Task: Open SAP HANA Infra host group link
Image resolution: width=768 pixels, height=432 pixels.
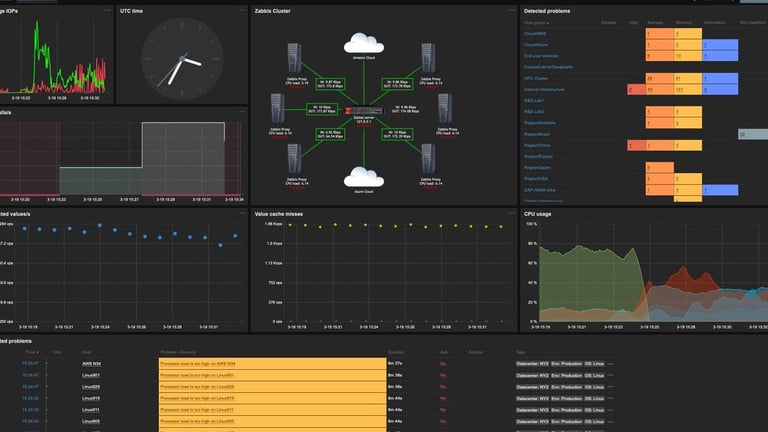Action: tap(539, 190)
